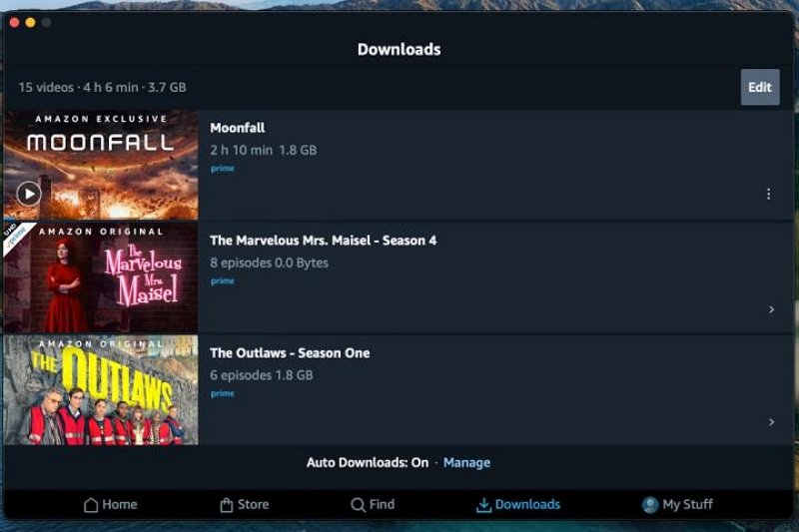
Task: Select the Downloads tab
Action: 517,504
